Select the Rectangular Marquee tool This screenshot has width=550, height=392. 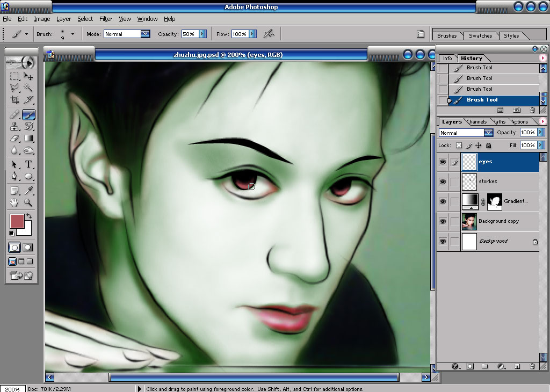click(x=15, y=76)
